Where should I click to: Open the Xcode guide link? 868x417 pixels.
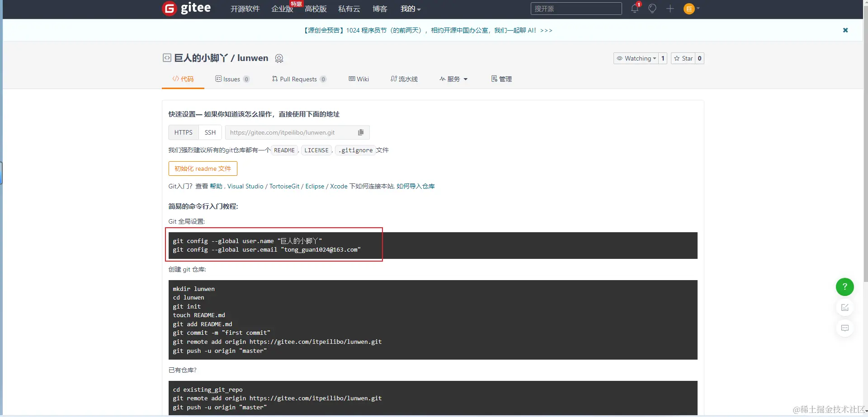point(339,186)
